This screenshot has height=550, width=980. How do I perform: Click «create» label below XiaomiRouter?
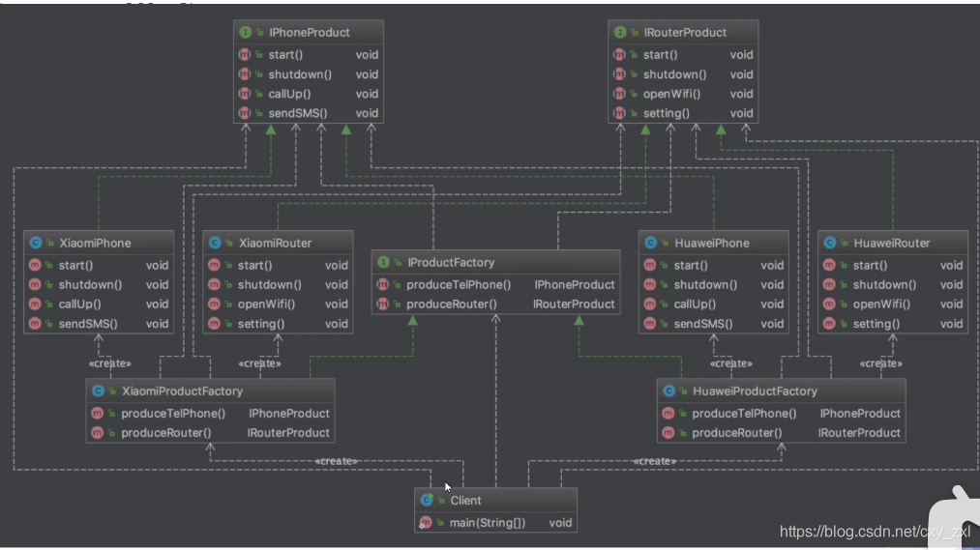point(259,363)
